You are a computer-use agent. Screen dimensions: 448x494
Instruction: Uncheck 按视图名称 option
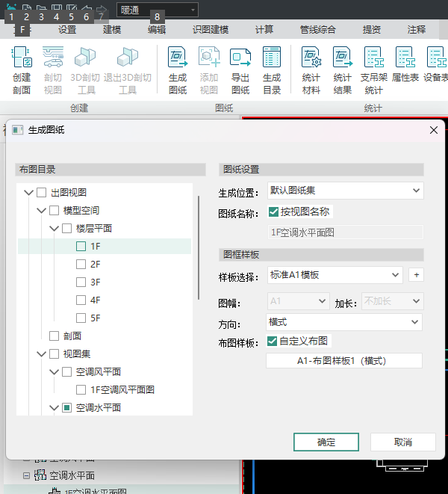273,212
